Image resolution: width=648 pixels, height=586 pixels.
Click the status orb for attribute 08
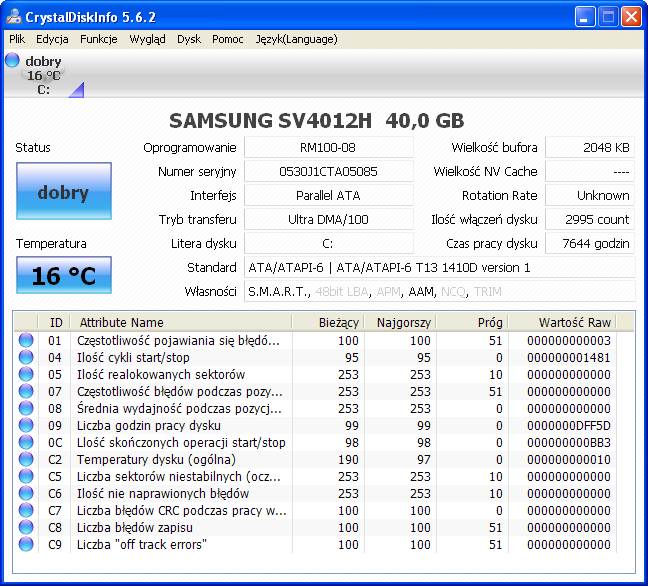[26, 408]
